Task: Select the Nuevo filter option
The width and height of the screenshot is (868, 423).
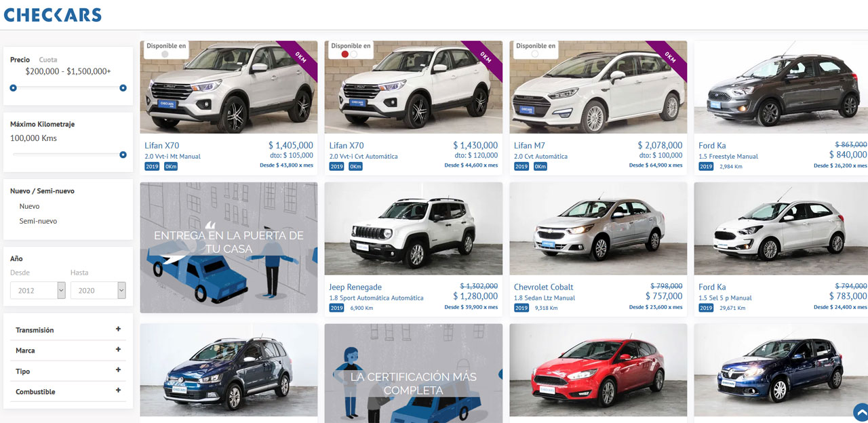Action: tap(29, 206)
